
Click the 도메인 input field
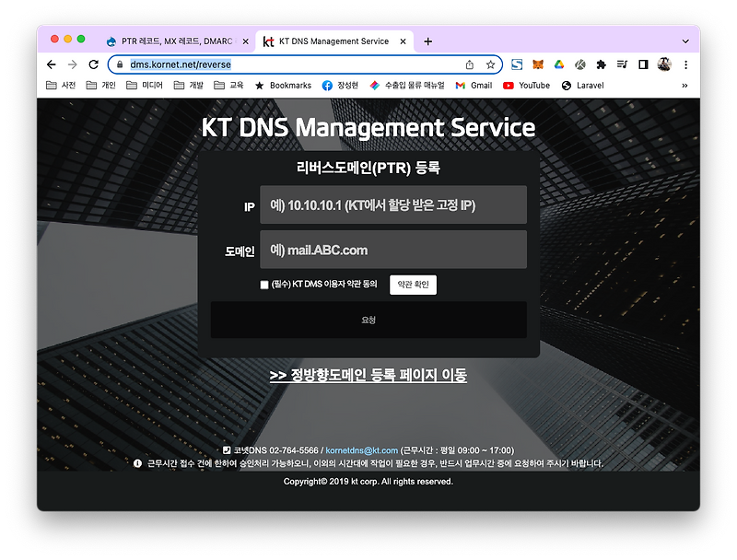click(x=393, y=250)
